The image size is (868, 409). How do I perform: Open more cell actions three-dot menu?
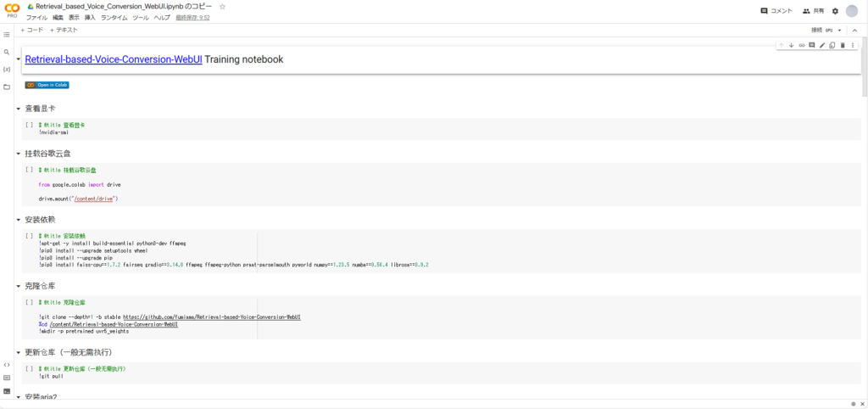[x=853, y=46]
